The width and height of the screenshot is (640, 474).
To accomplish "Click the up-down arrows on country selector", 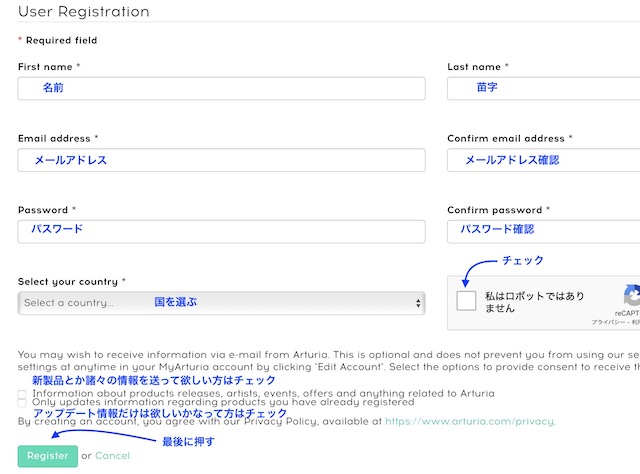I will point(418,303).
